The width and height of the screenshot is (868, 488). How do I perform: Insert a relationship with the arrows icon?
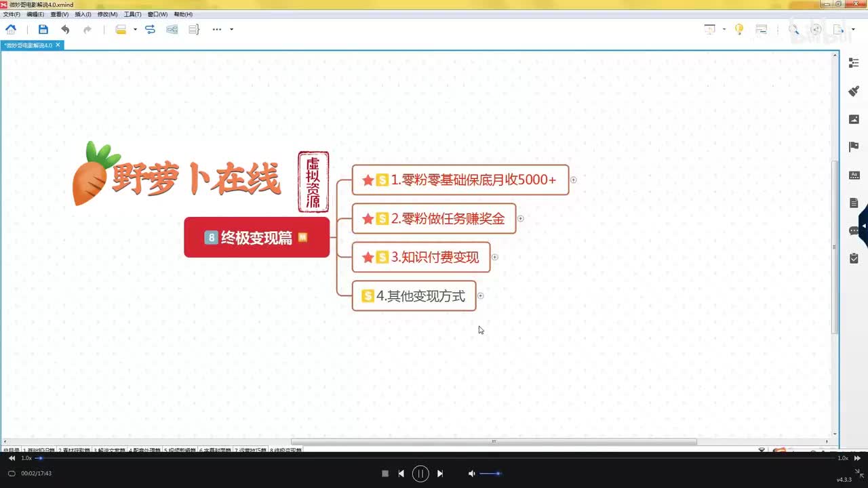tap(150, 29)
